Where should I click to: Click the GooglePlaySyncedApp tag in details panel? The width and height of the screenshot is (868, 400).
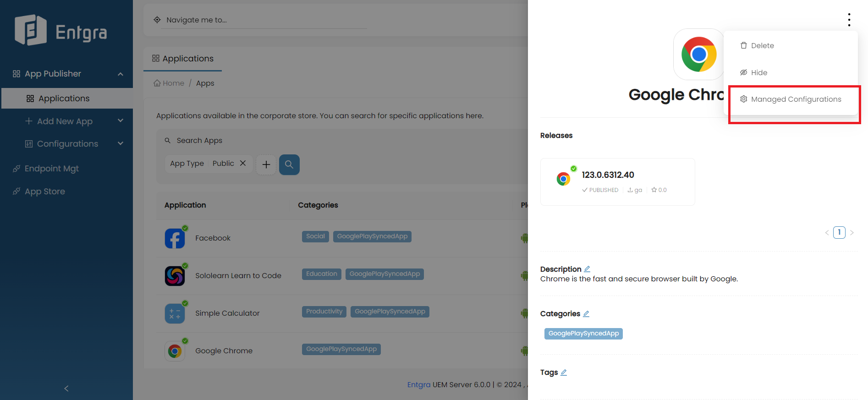pyautogui.click(x=583, y=334)
